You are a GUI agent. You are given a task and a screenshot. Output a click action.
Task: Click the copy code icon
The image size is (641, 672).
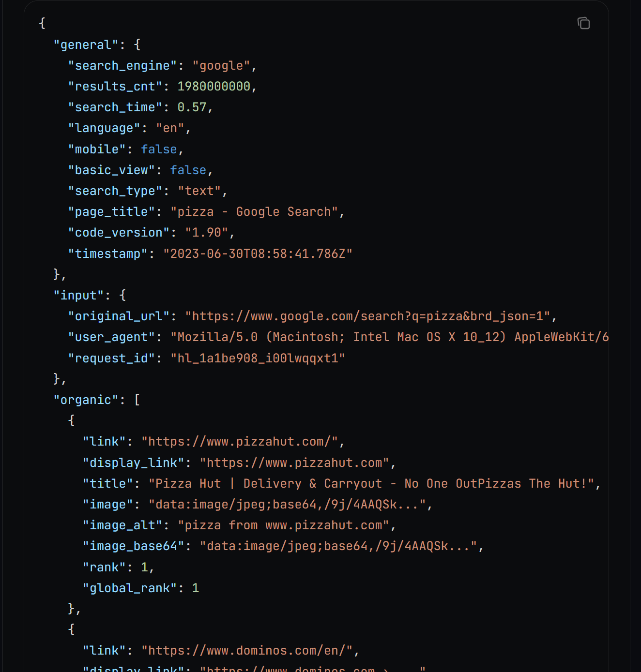(583, 23)
